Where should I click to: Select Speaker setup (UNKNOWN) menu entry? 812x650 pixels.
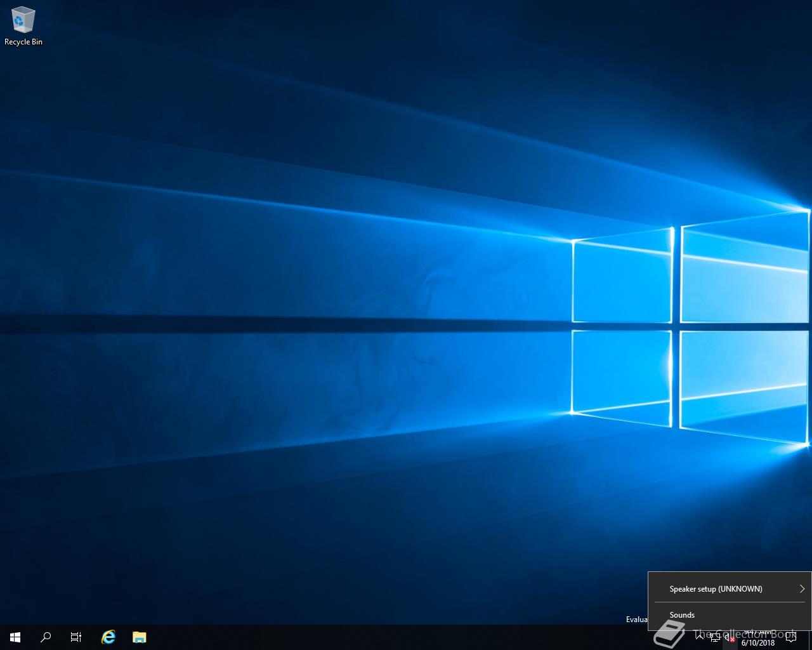point(730,588)
